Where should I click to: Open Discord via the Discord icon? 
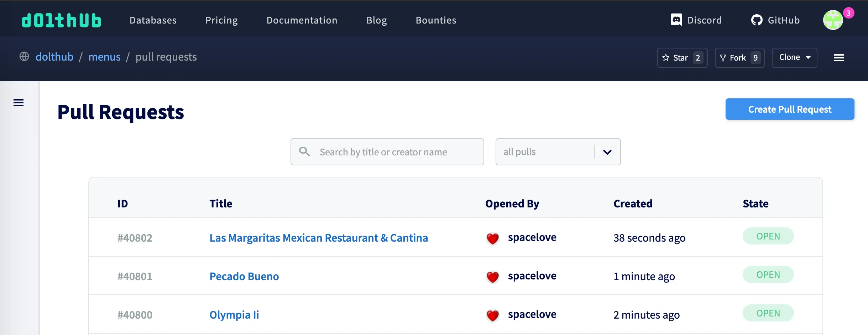696,20
